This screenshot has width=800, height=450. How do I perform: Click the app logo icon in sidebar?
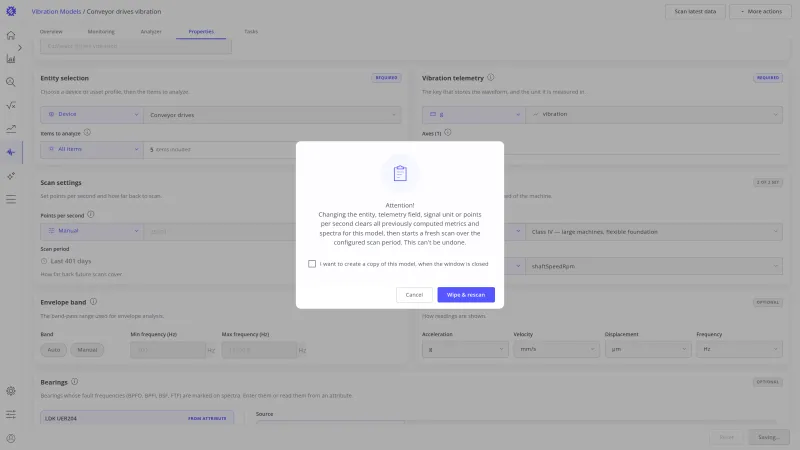click(11, 11)
